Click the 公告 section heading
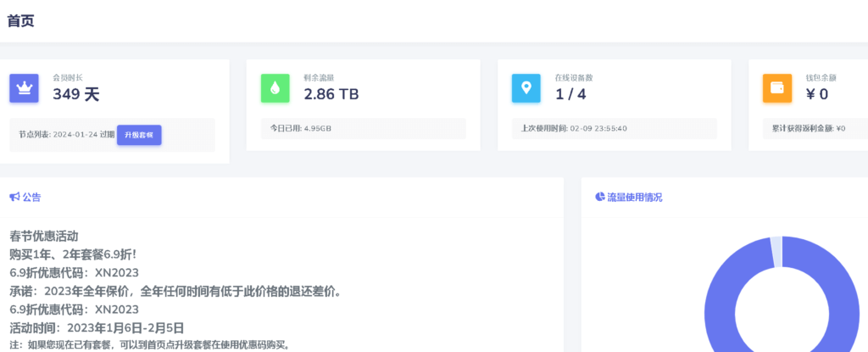This screenshot has height=352, width=868. (x=31, y=197)
